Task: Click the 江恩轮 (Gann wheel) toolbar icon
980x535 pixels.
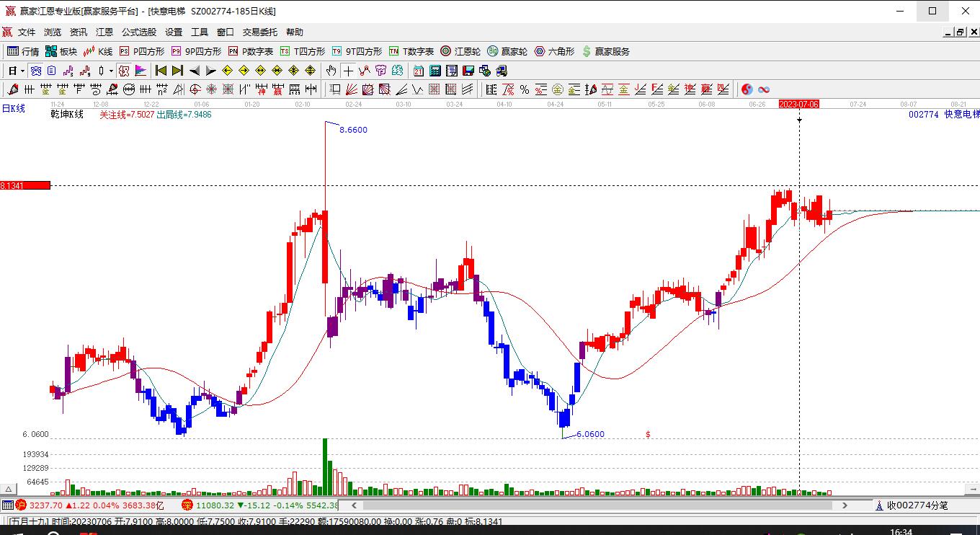Action: (x=460, y=51)
